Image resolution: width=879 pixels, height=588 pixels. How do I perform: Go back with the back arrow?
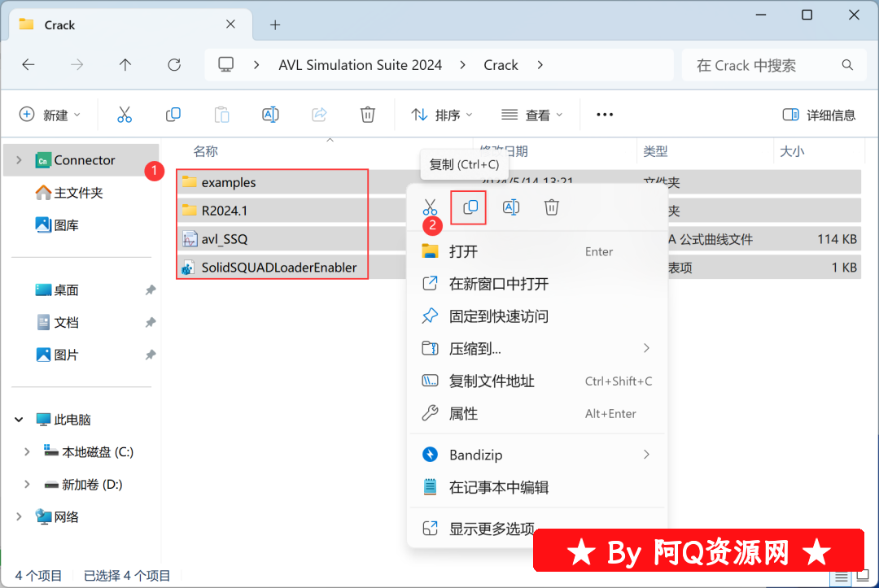28,65
